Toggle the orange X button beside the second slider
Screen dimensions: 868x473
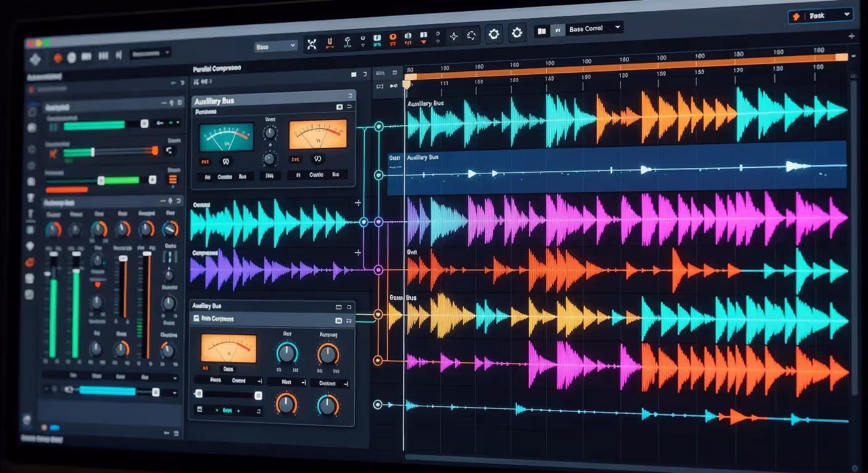pos(53,152)
